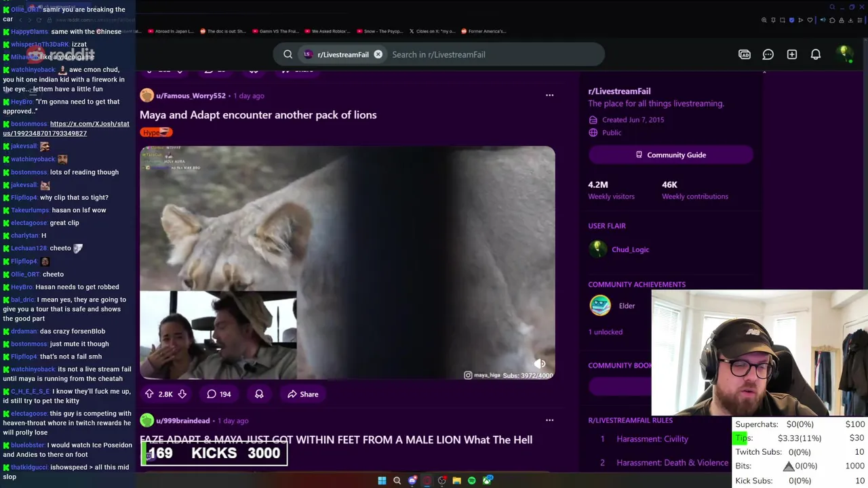Image resolution: width=868 pixels, height=488 pixels.
Task: Give an award to the lion post
Action: pos(259,394)
